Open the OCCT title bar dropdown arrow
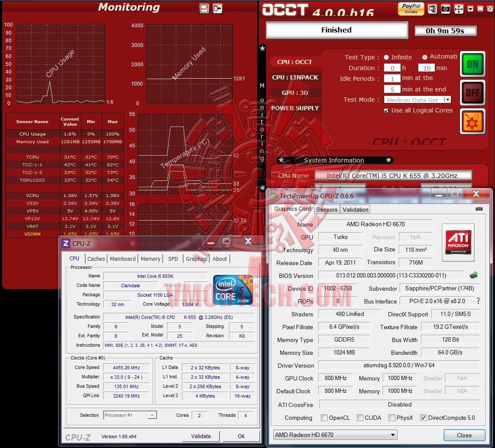Viewport: 495px width, 448px height. [x=470, y=9]
